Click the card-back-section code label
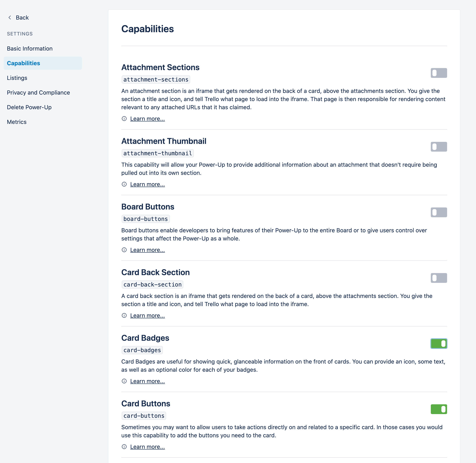476x463 pixels. pos(152,285)
